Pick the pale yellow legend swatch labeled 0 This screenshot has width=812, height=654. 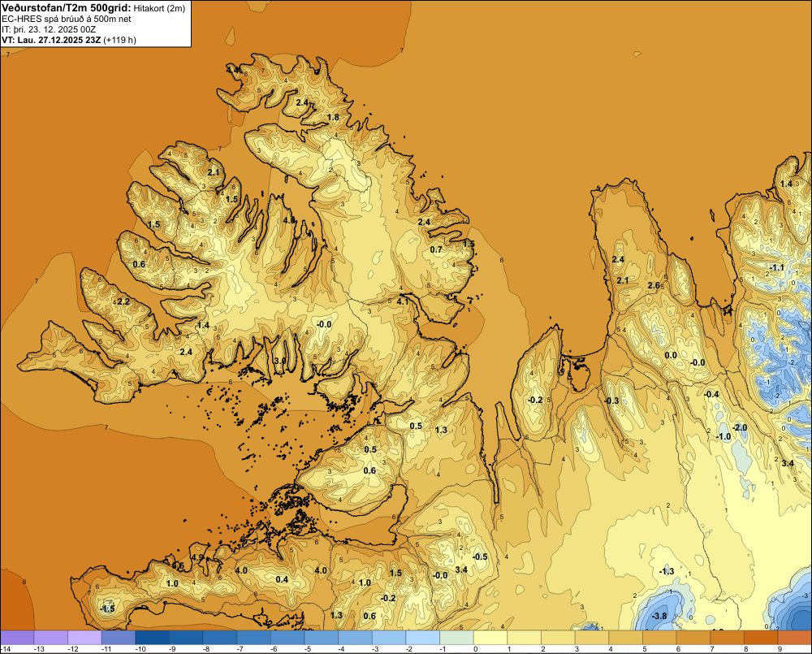point(490,638)
